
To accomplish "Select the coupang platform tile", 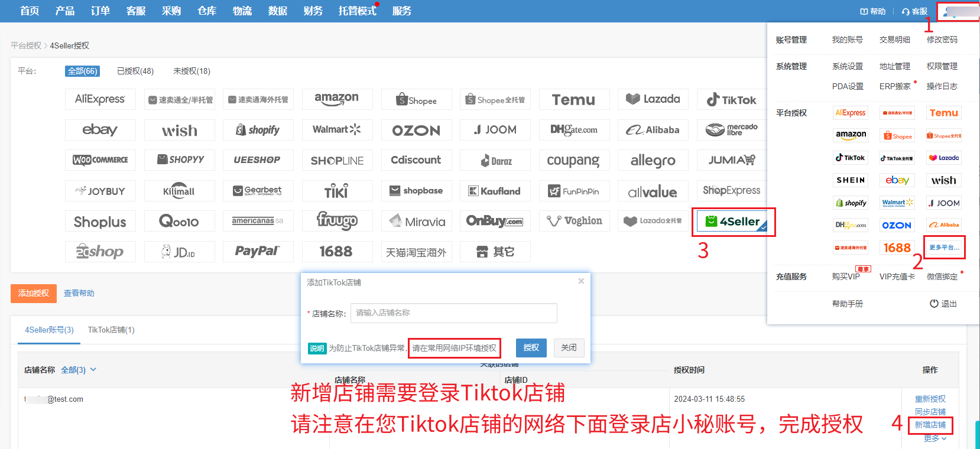I will click(x=574, y=160).
